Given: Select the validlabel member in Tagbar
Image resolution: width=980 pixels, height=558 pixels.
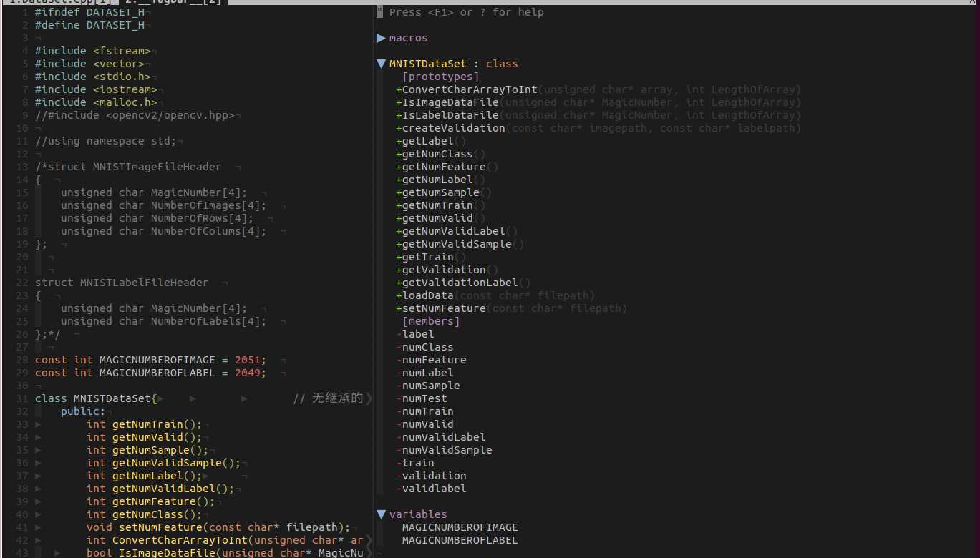Looking at the screenshot, I should pyautogui.click(x=434, y=489).
